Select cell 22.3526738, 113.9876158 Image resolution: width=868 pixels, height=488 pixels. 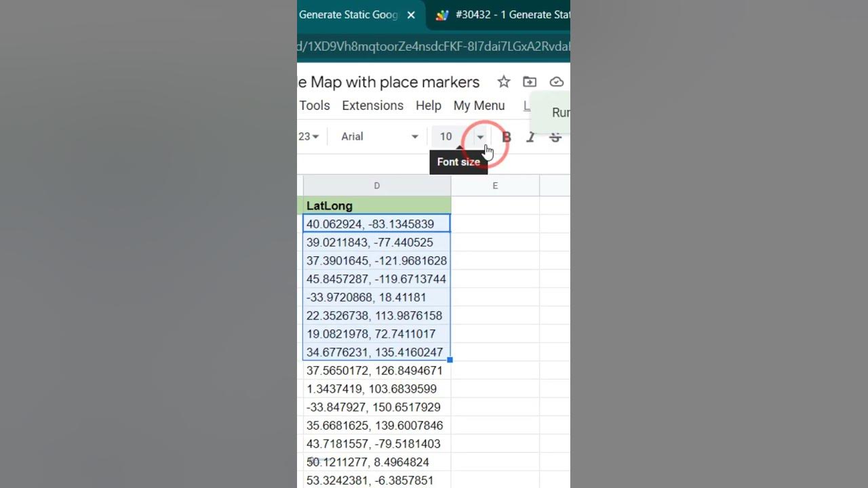[376, 315]
